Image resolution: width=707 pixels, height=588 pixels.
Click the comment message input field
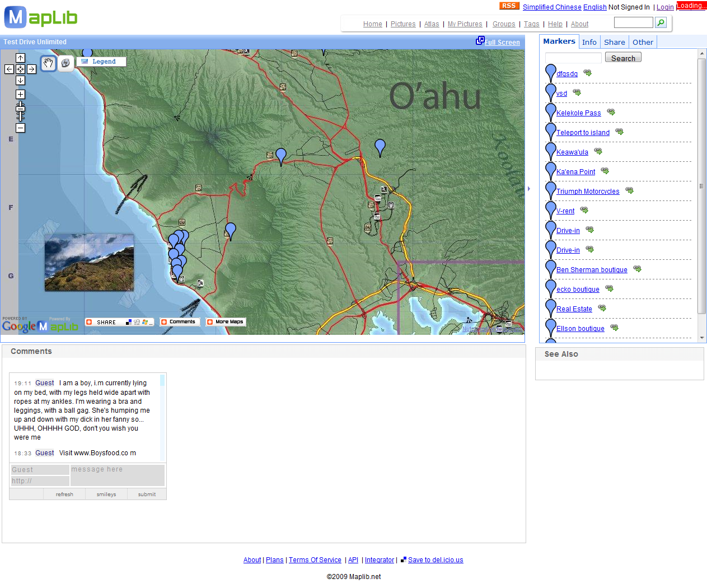pos(117,475)
